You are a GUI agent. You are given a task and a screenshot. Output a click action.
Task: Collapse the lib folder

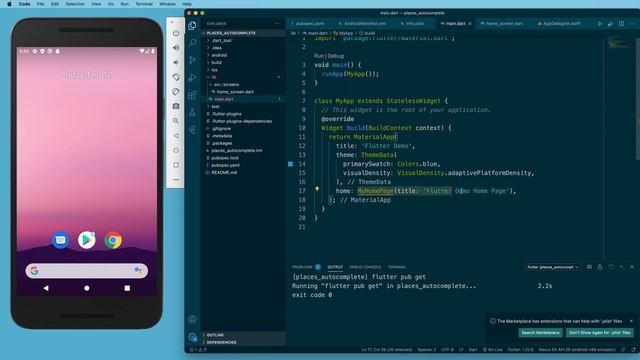214,77
